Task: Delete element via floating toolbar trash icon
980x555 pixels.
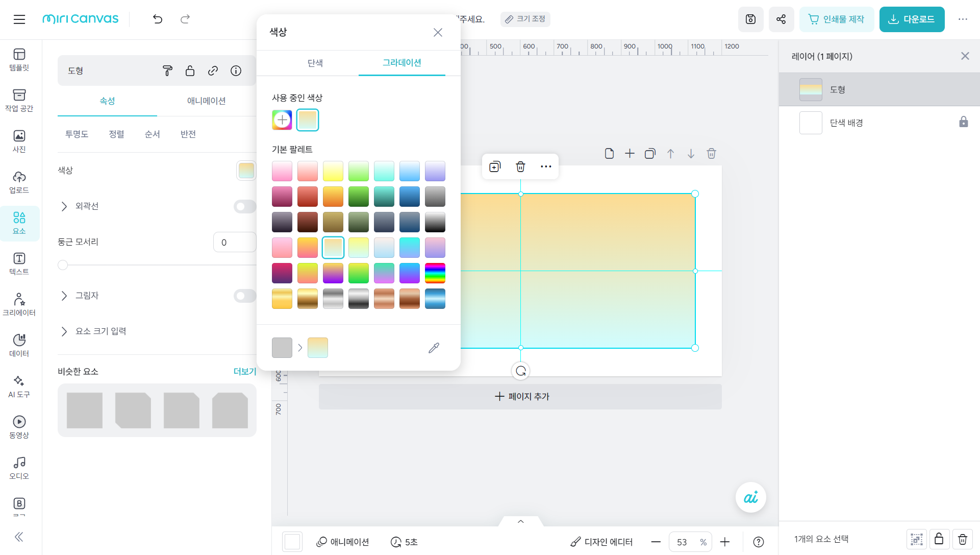Action: (520, 166)
